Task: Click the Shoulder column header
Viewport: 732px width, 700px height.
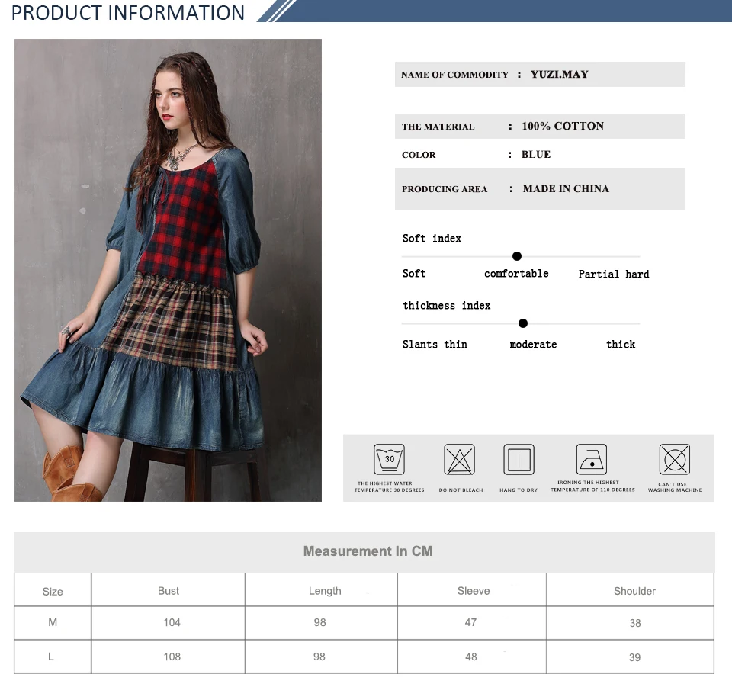Action: coord(634,591)
